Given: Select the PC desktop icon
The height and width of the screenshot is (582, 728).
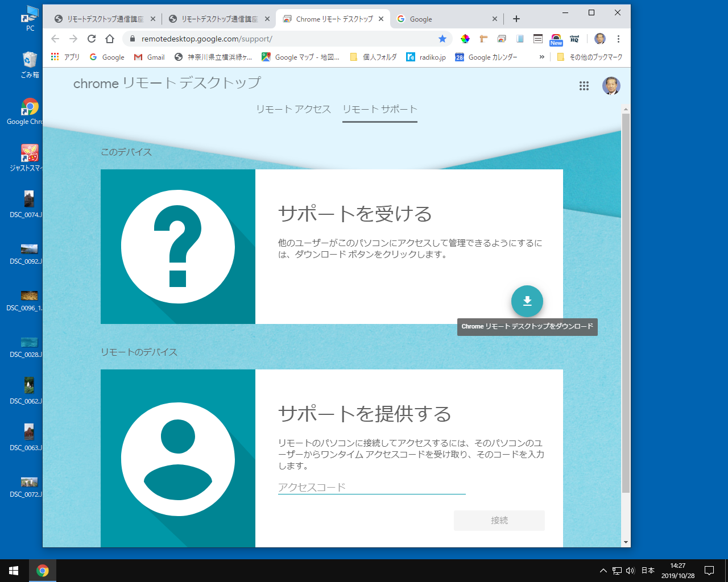Looking at the screenshot, I should click(x=30, y=18).
